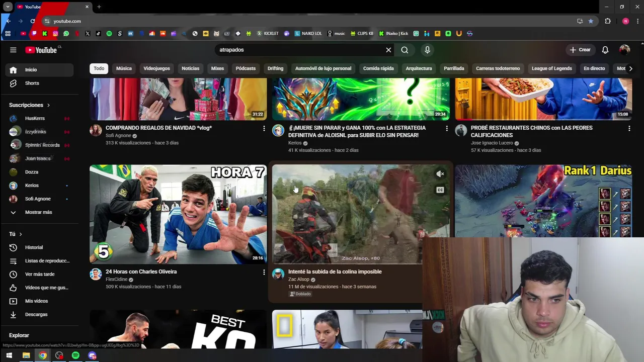Open Spinnin' Records subscription
The height and width of the screenshot is (362, 644).
coord(40,145)
